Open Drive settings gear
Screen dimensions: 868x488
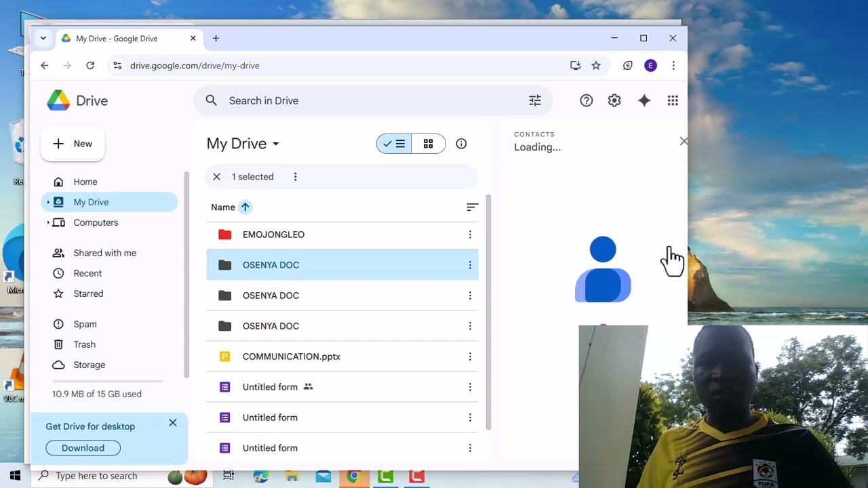(614, 100)
